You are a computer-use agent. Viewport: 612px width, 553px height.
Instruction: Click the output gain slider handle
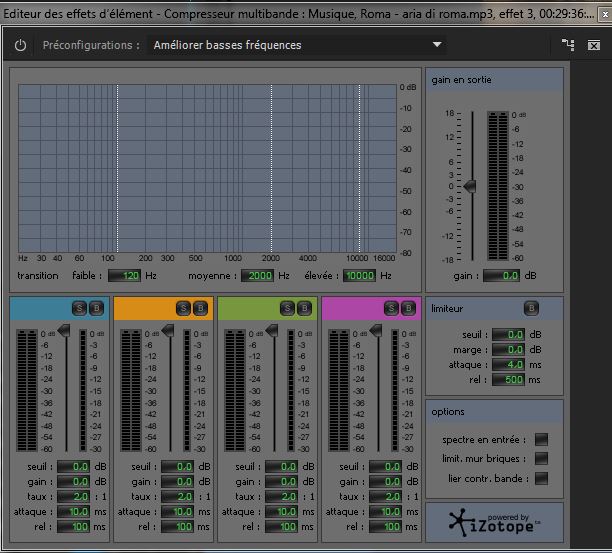coord(470,186)
